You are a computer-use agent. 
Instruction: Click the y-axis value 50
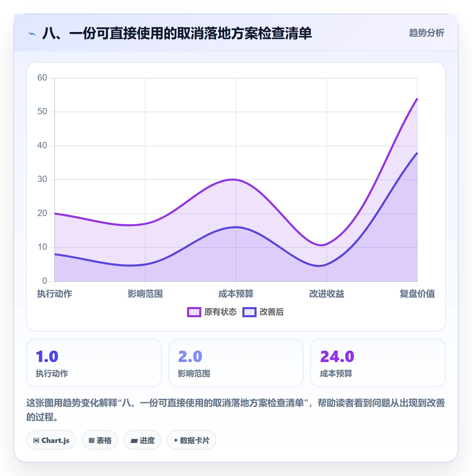click(42, 112)
